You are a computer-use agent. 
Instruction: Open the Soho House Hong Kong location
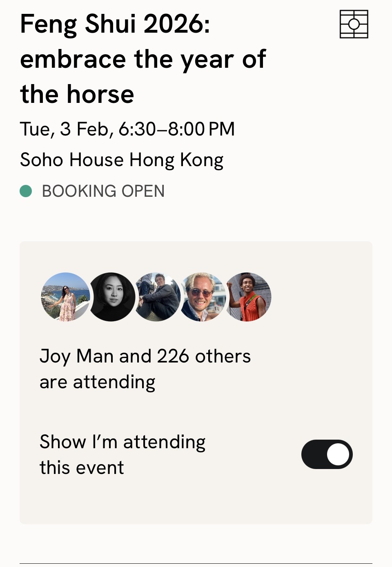(122, 160)
